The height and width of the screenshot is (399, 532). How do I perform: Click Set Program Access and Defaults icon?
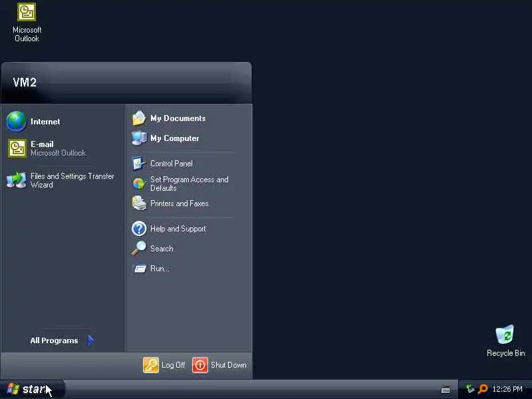point(139,184)
